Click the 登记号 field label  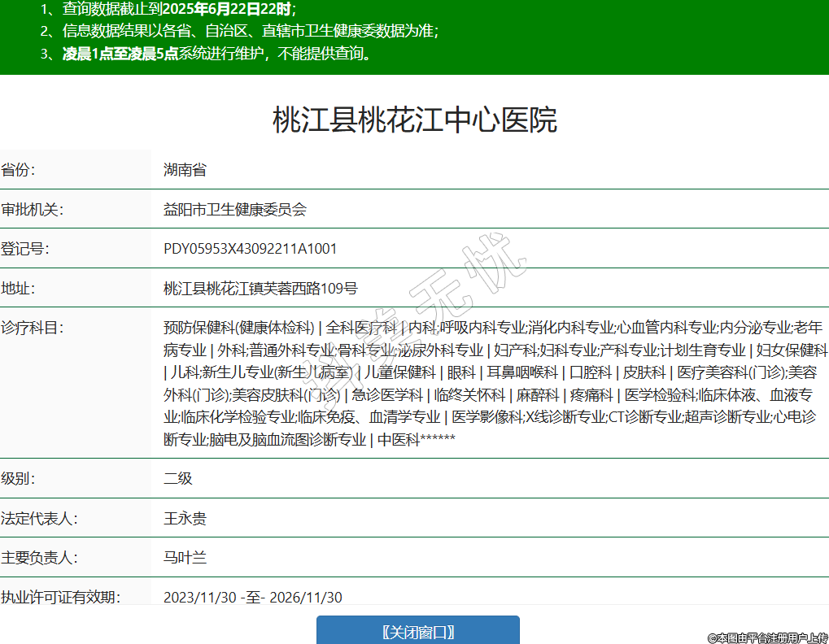click(25, 249)
